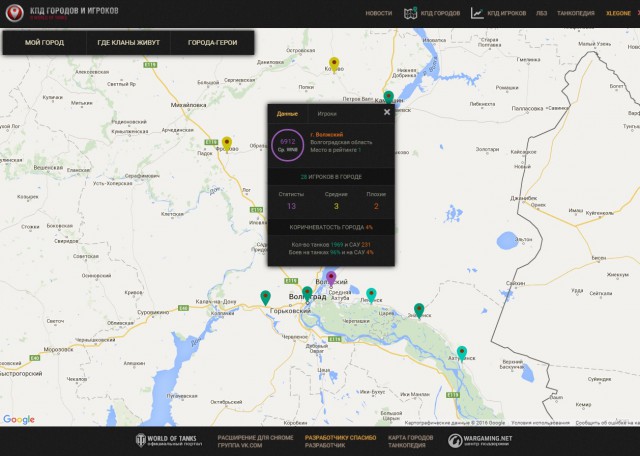Click the XLEGONE user name

click(x=618, y=13)
